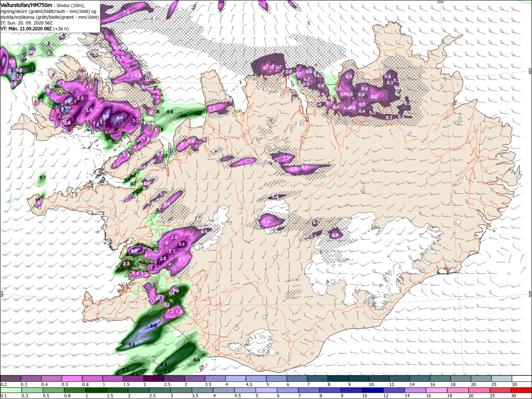
Task: Click the 'rigning/skúrir' header line
Action: (49, 11)
